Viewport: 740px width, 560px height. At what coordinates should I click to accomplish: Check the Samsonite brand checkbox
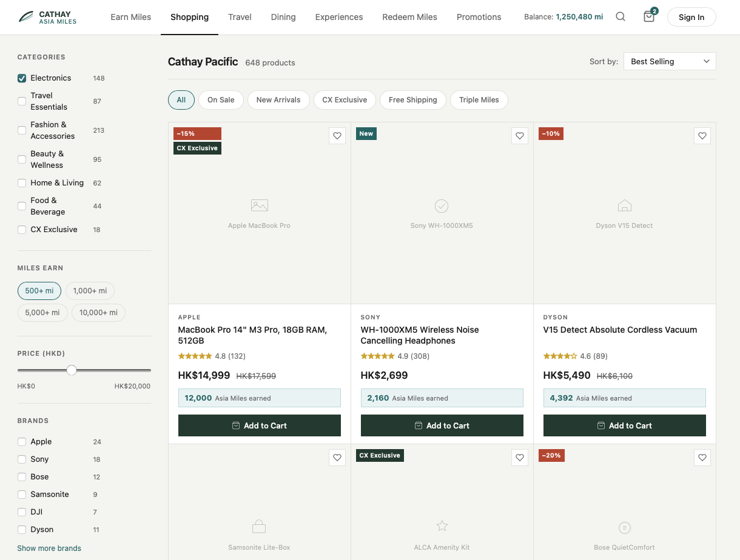[22, 495]
